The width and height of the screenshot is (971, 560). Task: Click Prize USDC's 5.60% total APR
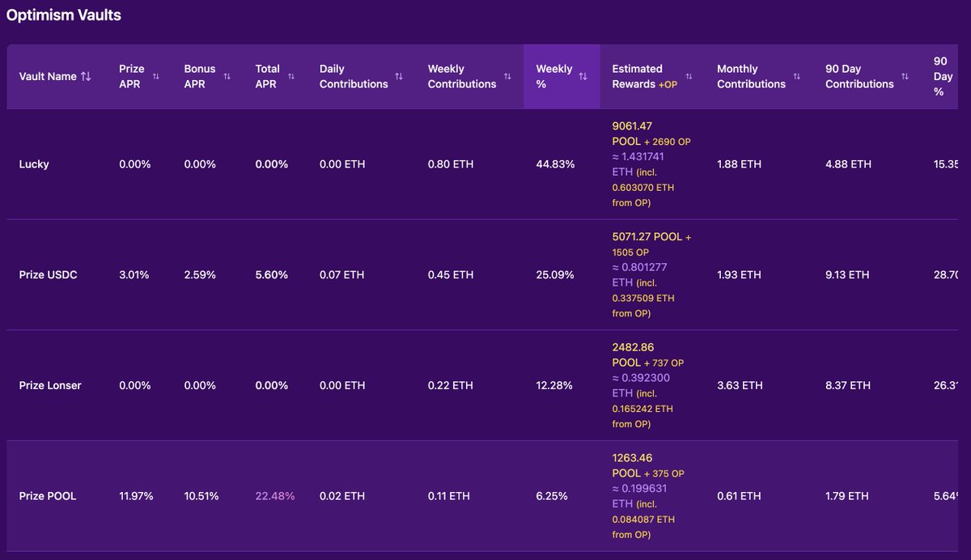272,275
